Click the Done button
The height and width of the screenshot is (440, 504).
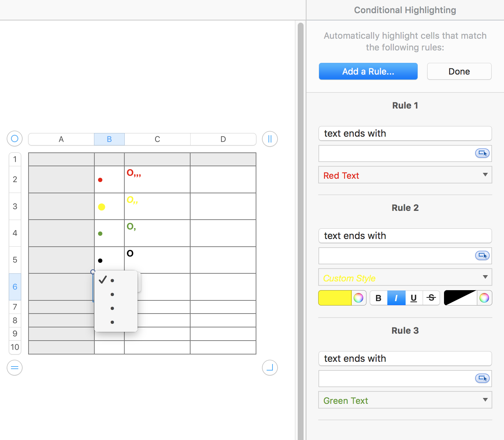[x=459, y=71]
